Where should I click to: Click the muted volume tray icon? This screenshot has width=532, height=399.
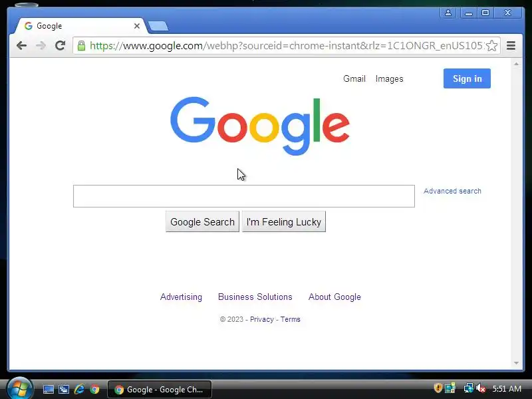tap(480, 388)
